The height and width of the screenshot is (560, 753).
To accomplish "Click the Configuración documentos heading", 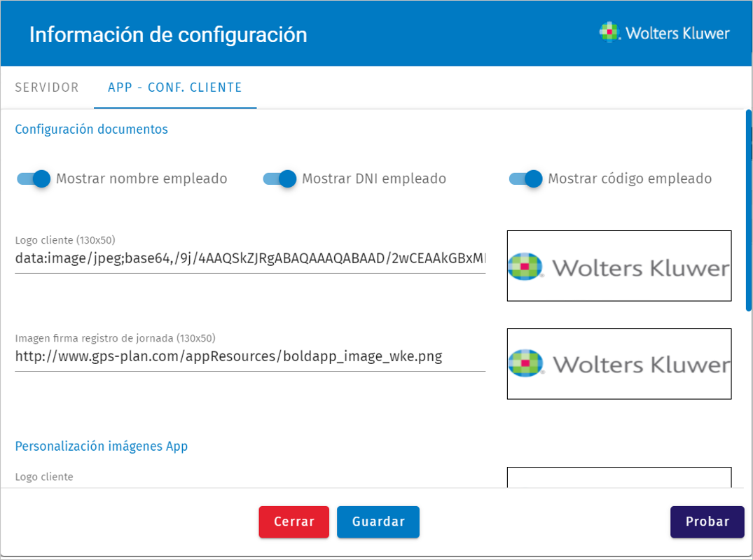I will (91, 129).
